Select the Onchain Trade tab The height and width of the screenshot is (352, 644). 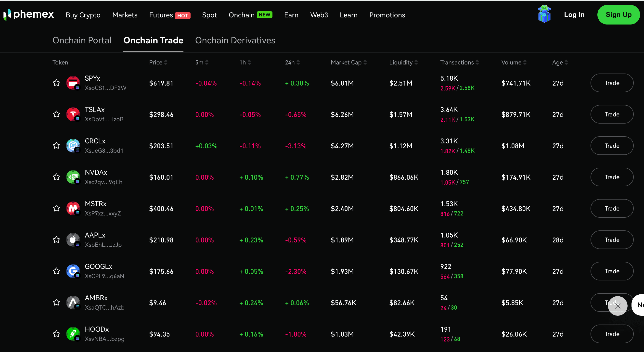(153, 40)
